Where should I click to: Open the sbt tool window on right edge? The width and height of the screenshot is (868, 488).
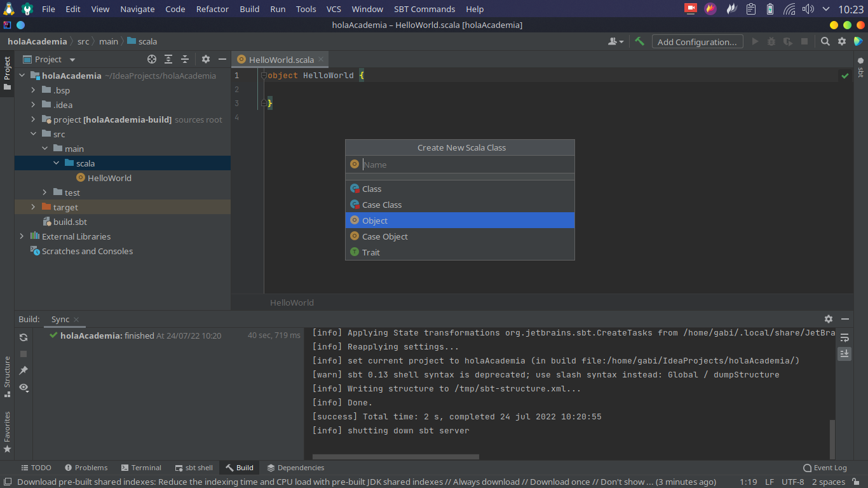pos(861,68)
